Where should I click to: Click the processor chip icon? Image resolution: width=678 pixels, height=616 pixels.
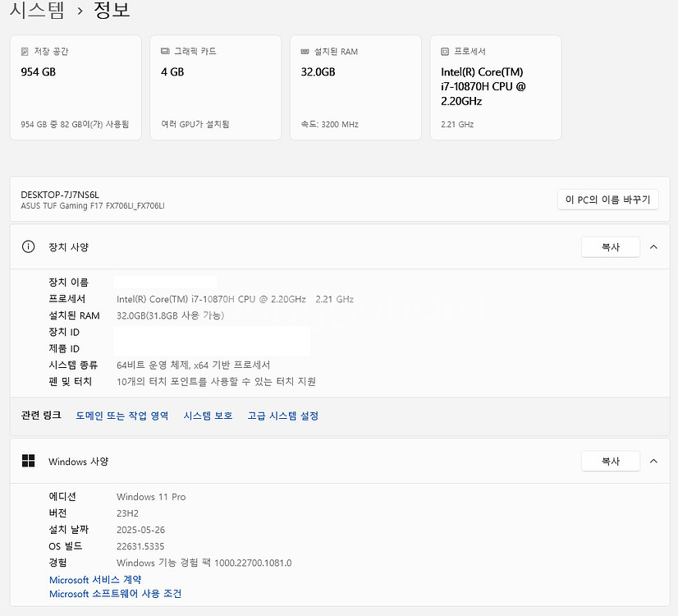pyautogui.click(x=445, y=52)
